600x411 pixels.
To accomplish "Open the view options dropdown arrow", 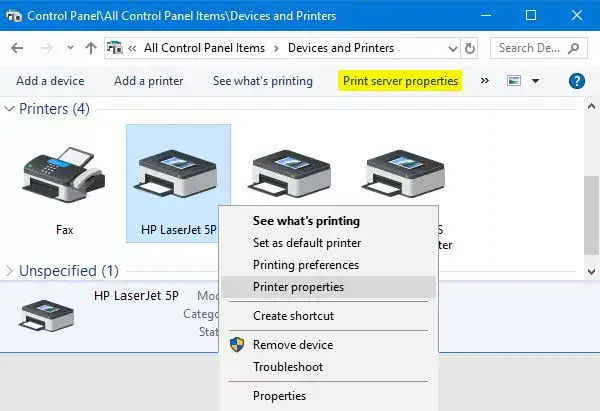I will 536,81.
